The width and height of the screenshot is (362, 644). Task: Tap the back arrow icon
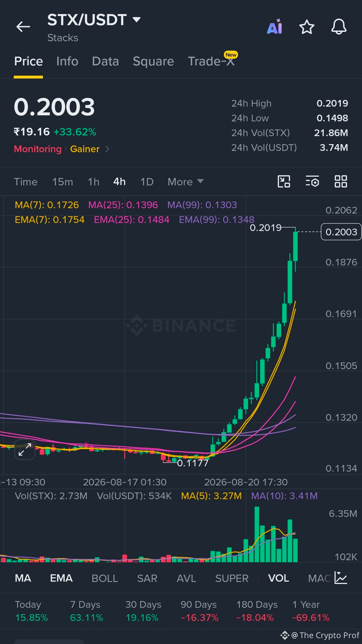23,27
